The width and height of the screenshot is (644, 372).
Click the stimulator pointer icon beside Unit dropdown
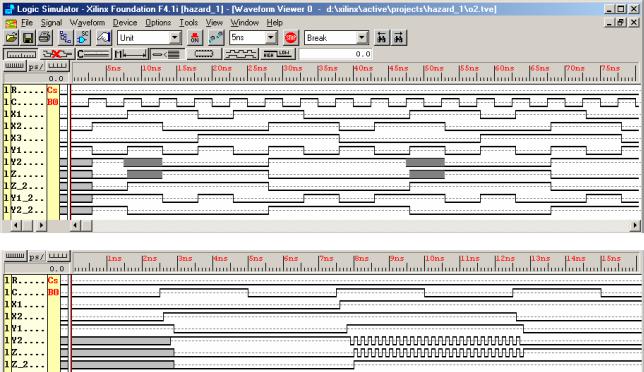pyautogui.click(x=104, y=38)
